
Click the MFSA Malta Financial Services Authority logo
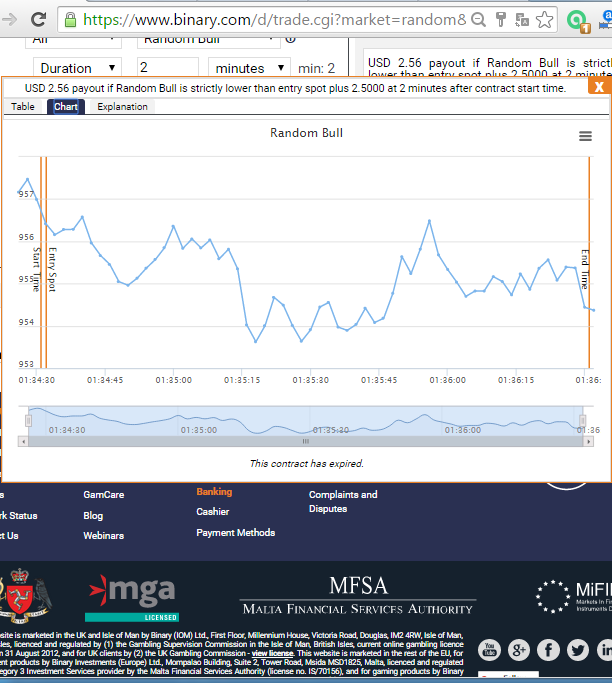tap(358, 595)
